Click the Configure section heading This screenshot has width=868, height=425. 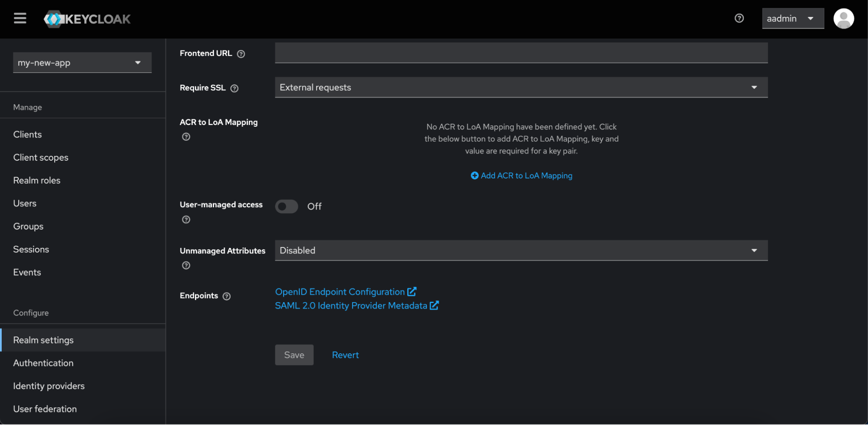[x=31, y=313]
